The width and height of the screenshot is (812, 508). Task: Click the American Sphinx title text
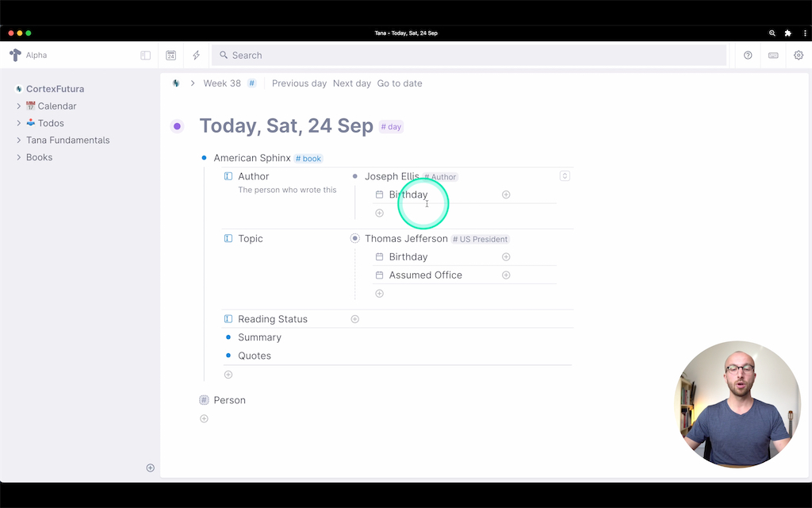coord(252,158)
